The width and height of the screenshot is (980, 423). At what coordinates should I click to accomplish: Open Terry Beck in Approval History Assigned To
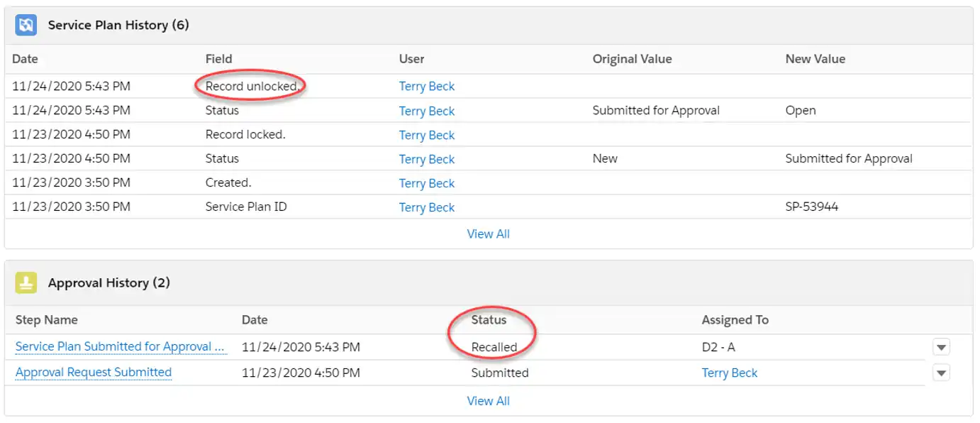[x=730, y=373]
